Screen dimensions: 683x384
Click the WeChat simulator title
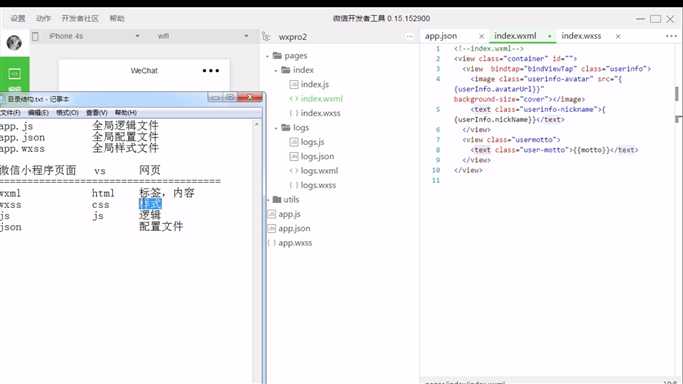point(144,71)
